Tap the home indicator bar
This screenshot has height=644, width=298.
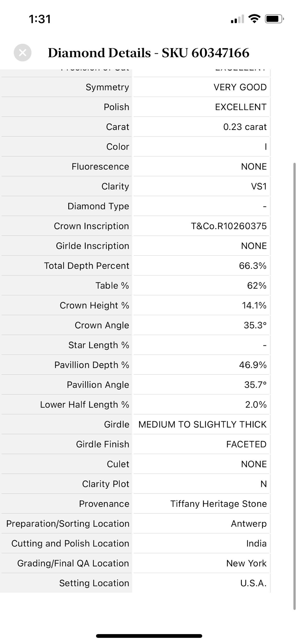click(149, 636)
